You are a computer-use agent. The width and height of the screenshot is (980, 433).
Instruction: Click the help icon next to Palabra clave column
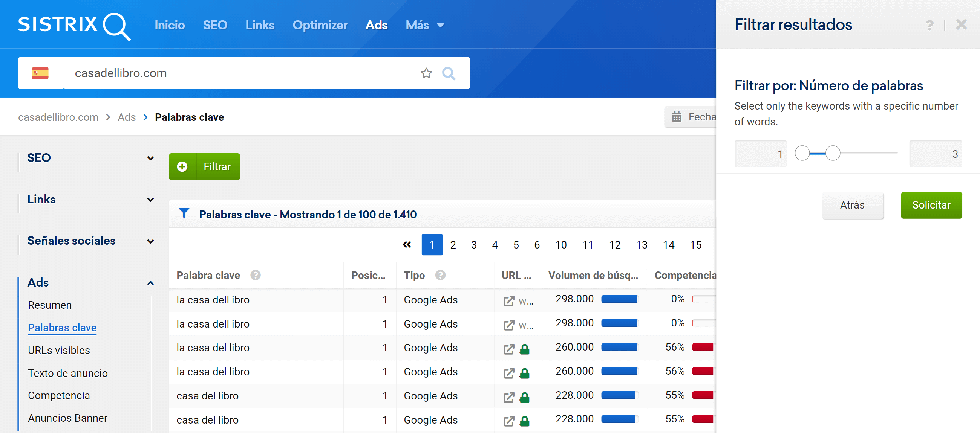[x=255, y=275]
